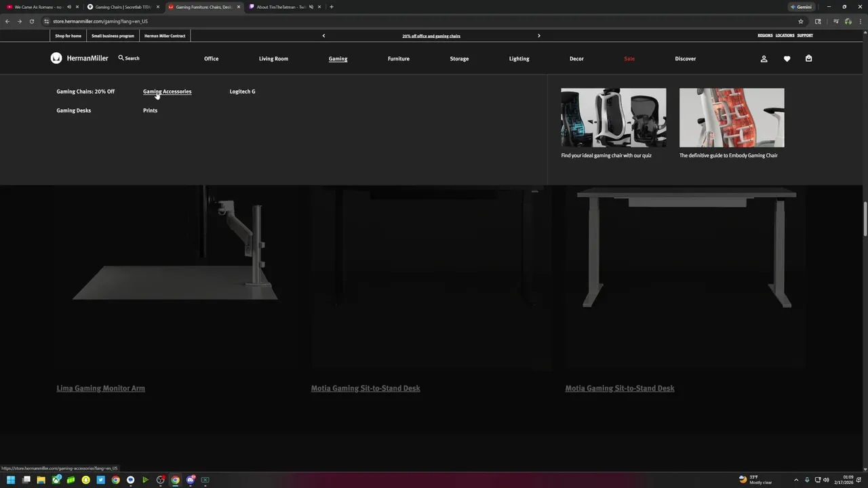Show next promo banner message
The height and width of the screenshot is (488, 868).
point(539,36)
